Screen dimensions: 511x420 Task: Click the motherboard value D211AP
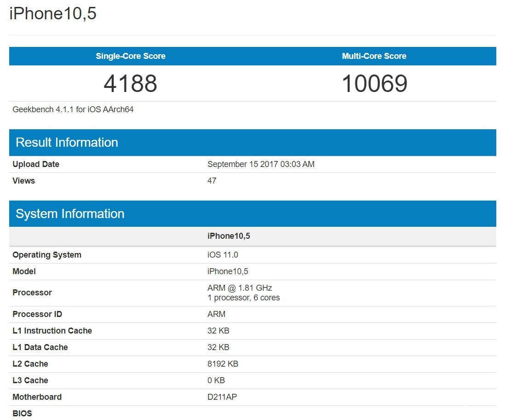pos(222,397)
